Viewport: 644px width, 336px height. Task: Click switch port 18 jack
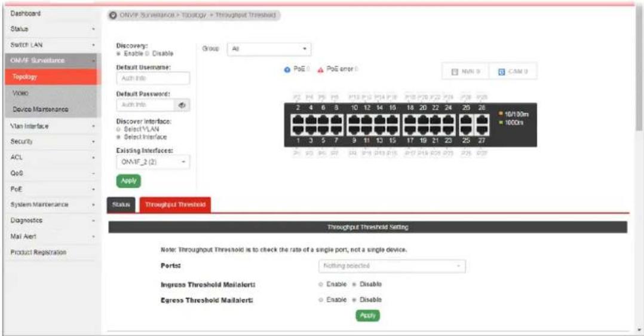(x=410, y=120)
